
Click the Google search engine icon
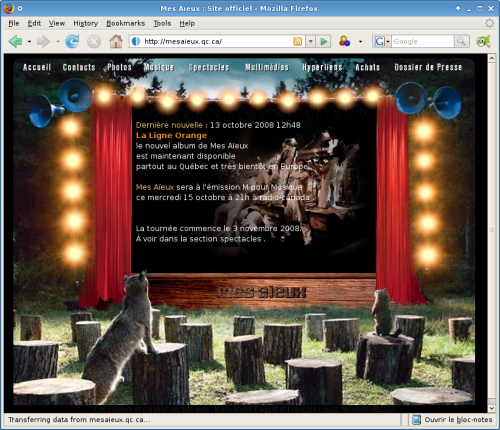point(379,41)
